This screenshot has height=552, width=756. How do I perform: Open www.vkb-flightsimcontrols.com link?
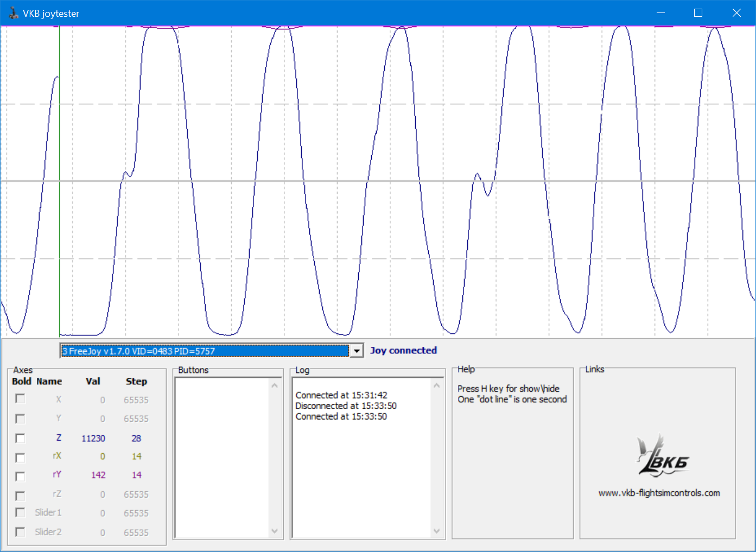tap(659, 493)
